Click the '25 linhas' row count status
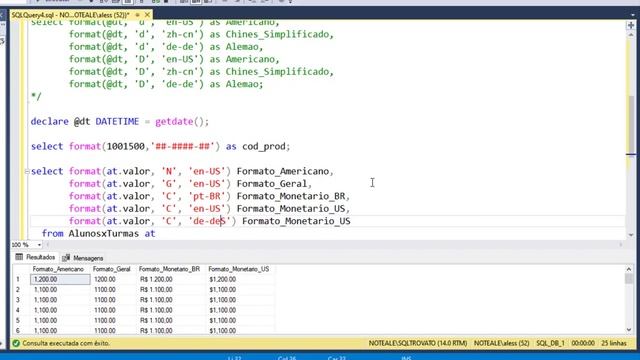640x360 pixels. 614,343
